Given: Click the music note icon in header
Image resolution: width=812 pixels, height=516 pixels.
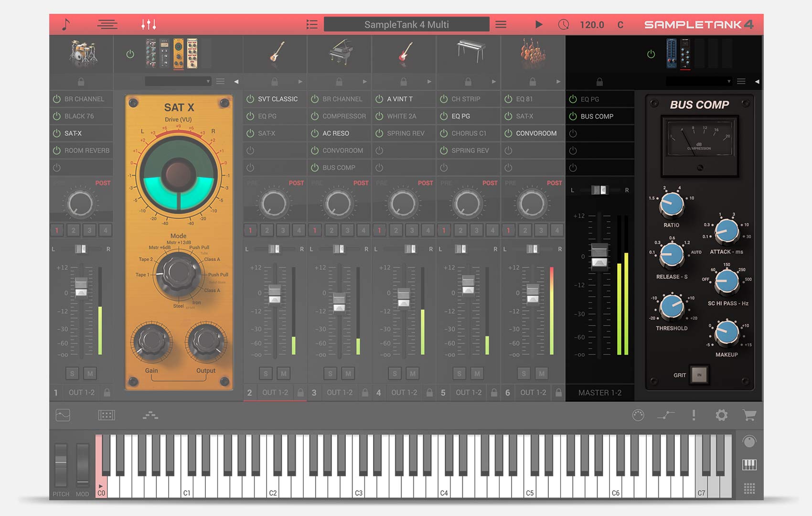Looking at the screenshot, I should 66,24.
